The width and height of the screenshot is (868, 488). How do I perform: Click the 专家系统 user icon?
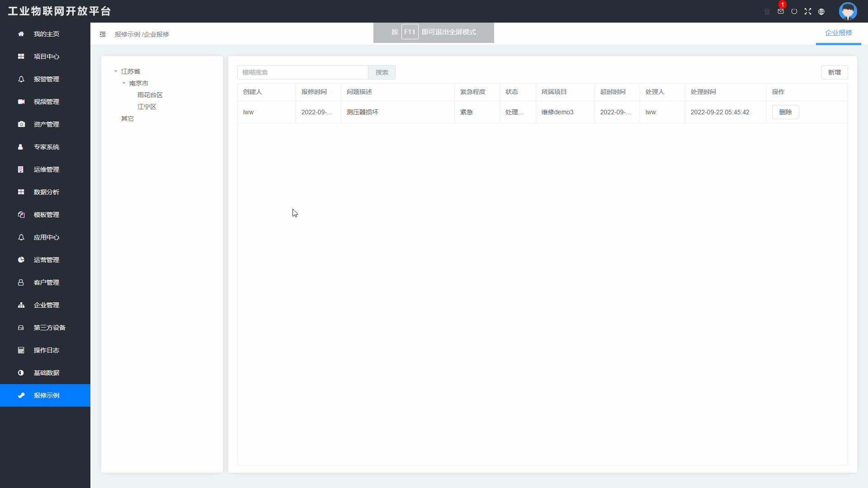tap(21, 147)
